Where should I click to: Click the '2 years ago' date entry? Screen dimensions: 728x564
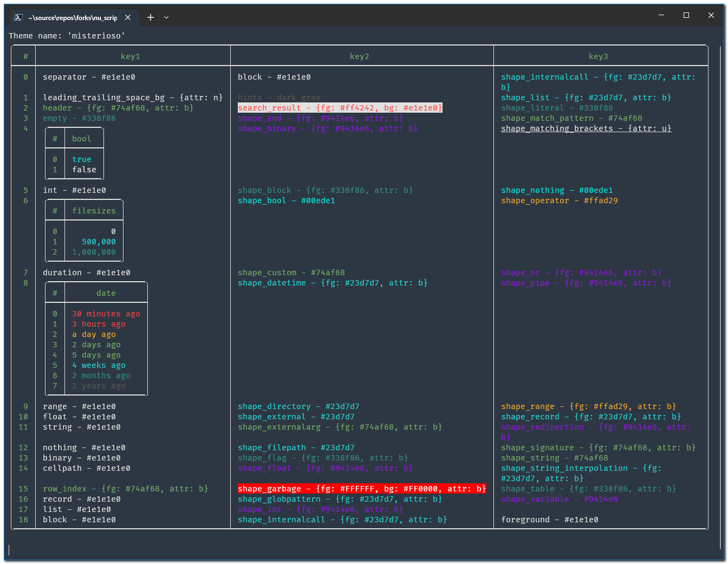[x=99, y=386]
